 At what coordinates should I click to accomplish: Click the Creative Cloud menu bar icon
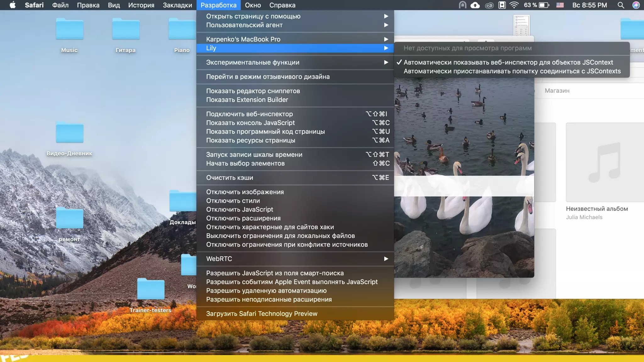point(489,5)
